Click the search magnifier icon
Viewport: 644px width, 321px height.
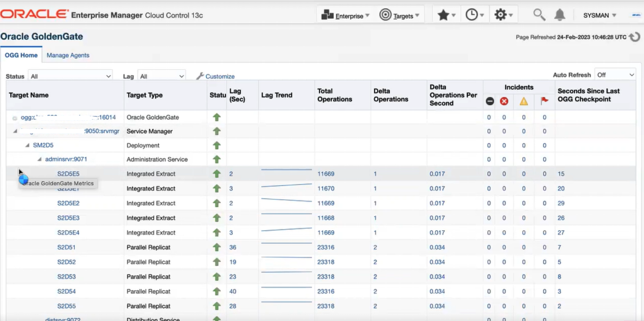tap(539, 15)
